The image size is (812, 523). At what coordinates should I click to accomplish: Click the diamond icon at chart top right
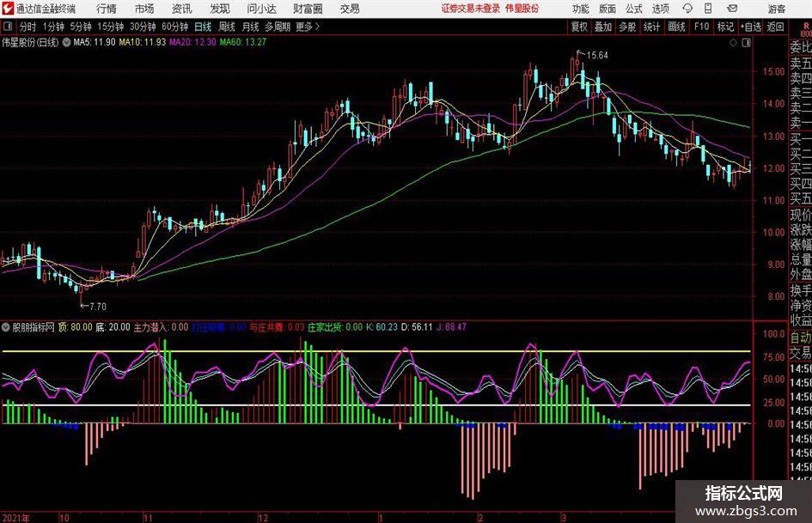point(733,43)
